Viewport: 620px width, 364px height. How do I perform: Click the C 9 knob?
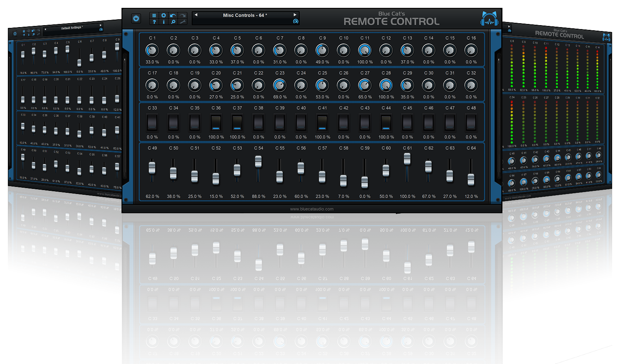322,50
